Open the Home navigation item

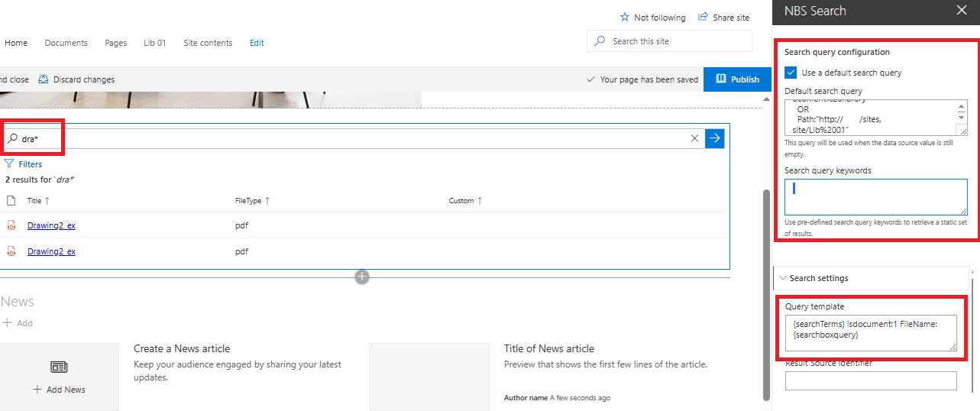[16, 43]
